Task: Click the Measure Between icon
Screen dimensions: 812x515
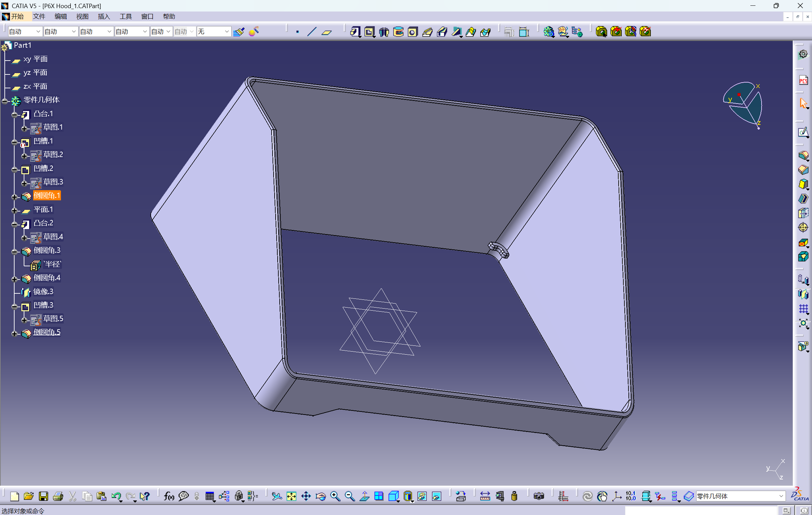Action: coord(485,496)
